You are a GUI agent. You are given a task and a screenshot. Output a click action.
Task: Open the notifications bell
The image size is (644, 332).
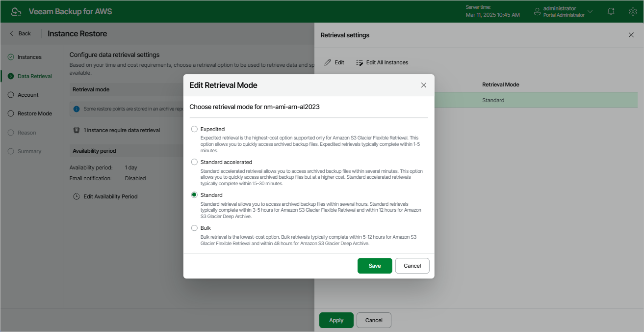click(611, 11)
